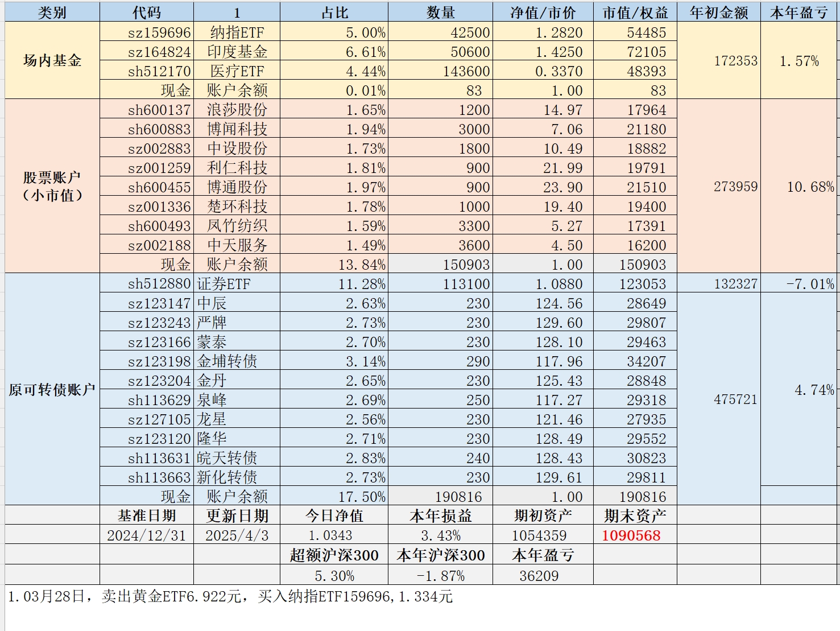Screen dimensions: 840x631
Task: Select the red ending asset value "1090568"
Action: coord(635,535)
